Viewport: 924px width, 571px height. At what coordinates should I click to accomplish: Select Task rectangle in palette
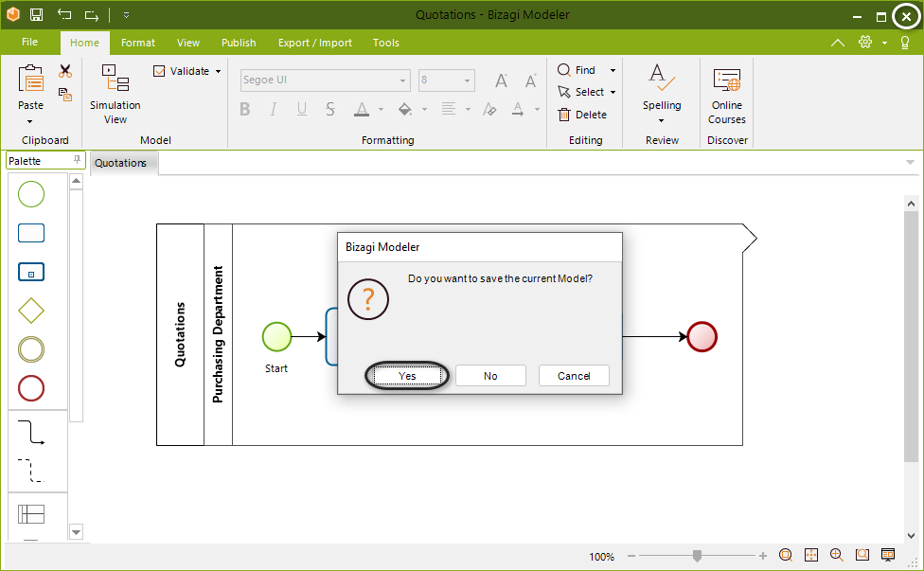point(31,233)
